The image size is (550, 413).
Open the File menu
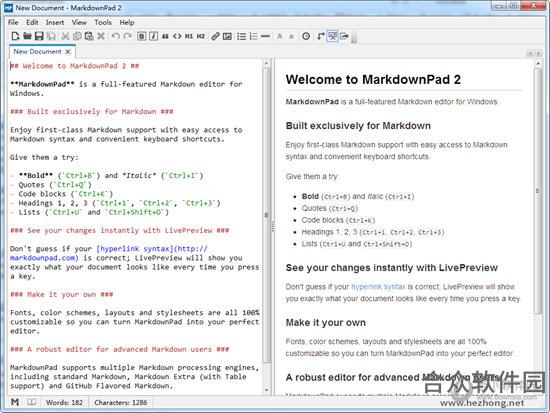pos(13,22)
